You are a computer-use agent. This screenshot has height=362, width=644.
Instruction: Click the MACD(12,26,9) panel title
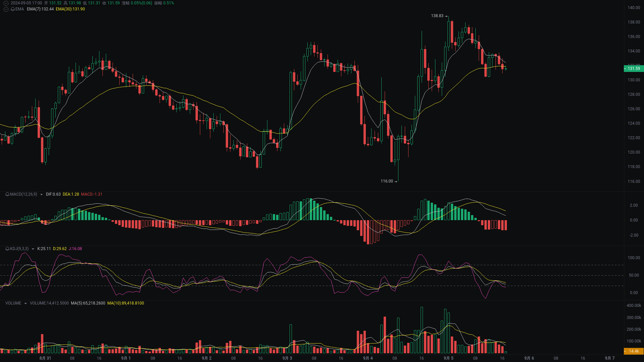(x=24, y=194)
